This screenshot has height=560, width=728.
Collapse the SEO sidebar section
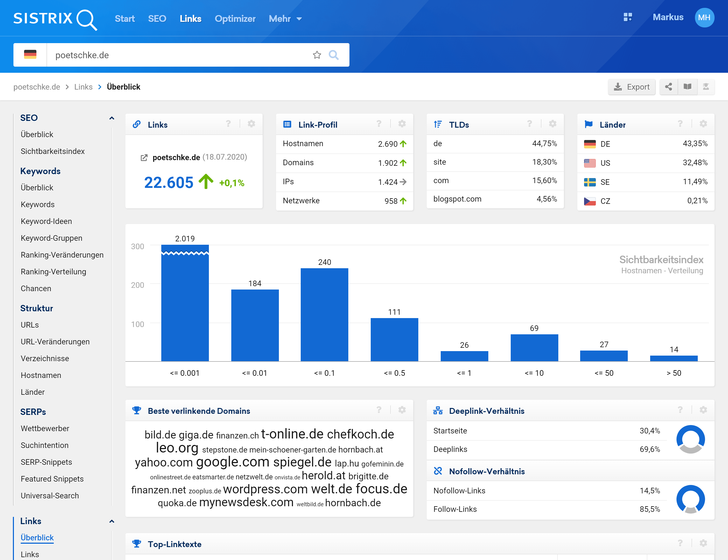click(112, 118)
